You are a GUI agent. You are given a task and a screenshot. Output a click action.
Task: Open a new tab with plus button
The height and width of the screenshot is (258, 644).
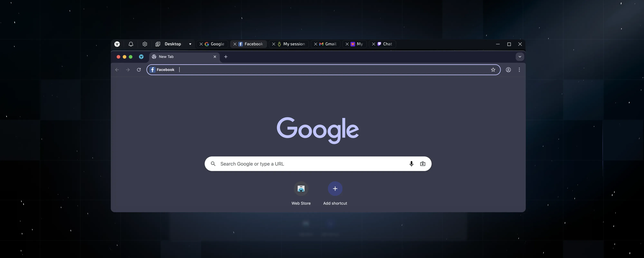point(226,57)
